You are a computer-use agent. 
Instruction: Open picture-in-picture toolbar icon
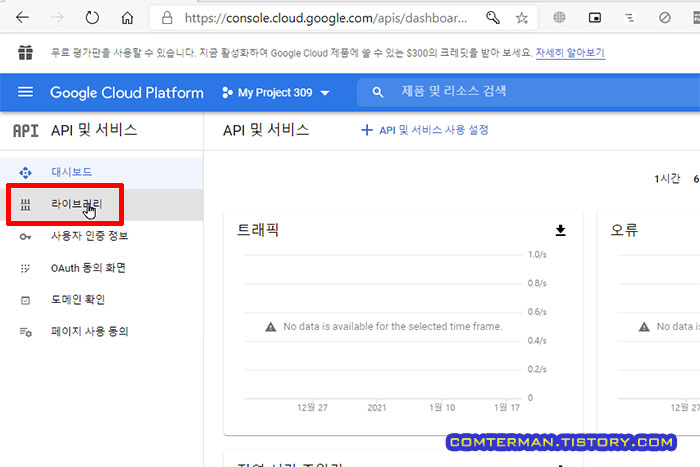(x=595, y=18)
